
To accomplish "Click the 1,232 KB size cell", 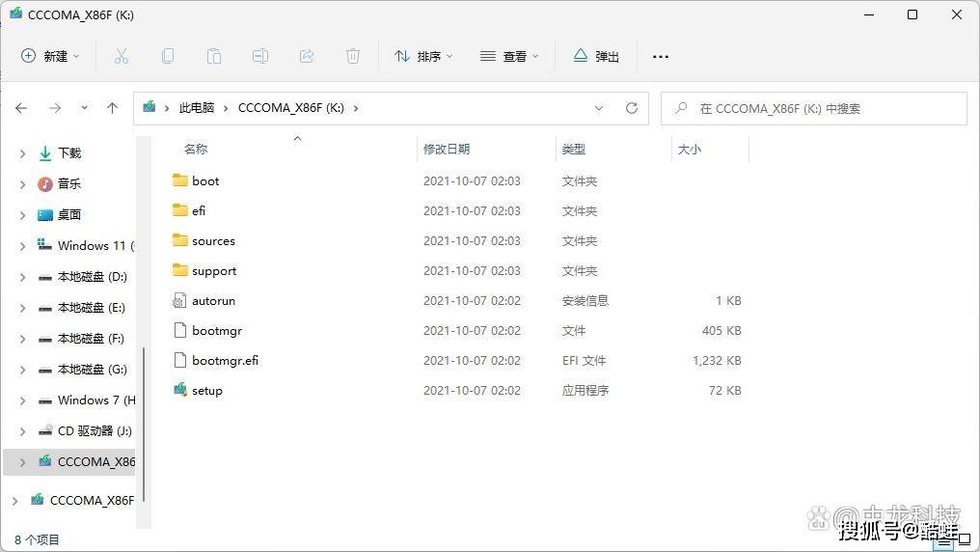I will pyautogui.click(x=717, y=361).
